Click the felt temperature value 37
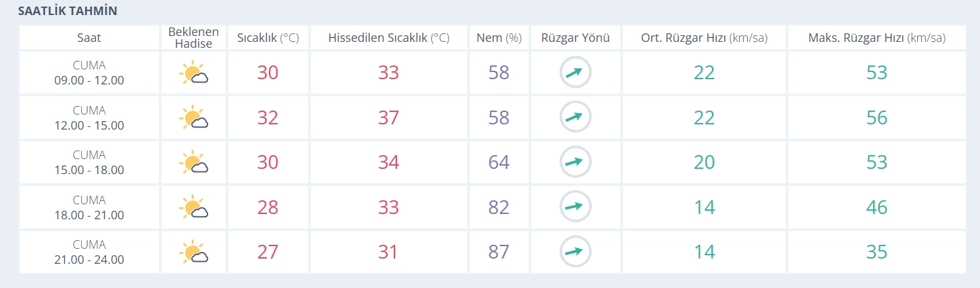Viewport: 980px width, 288px height. point(389,118)
